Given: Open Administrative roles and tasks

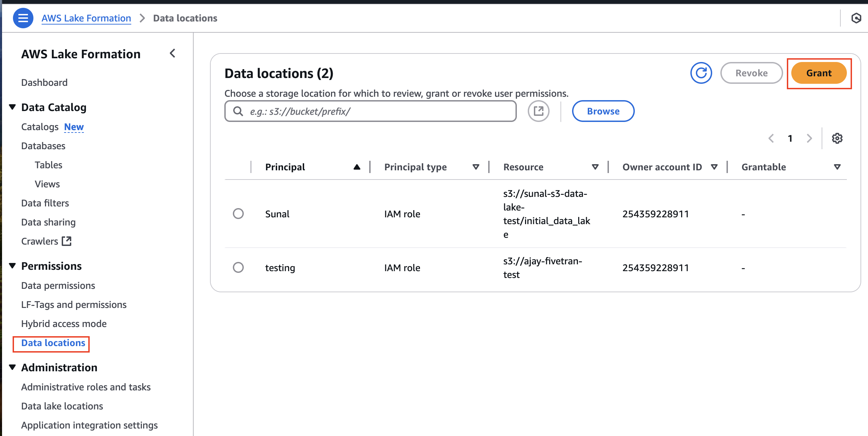Looking at the screenshot, I should (86, 387).
